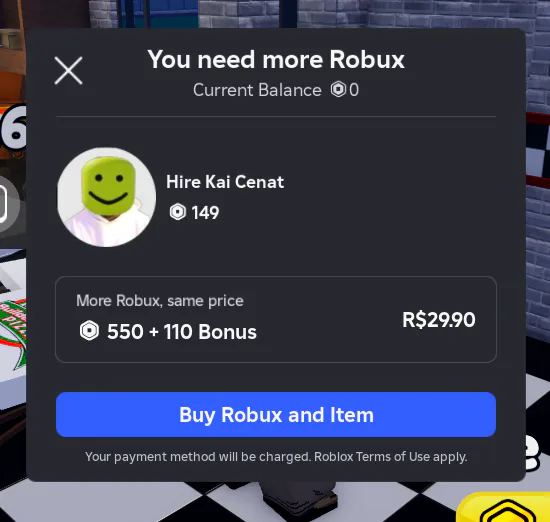The image size is (550, 522).
Task: Click the Buy Robux and Item button
Action: click(x=276, y=415)
